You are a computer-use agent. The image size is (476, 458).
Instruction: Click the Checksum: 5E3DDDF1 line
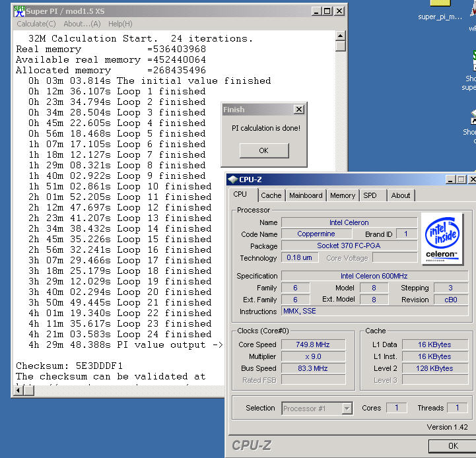pyautogui.click(x=69, y=366)
